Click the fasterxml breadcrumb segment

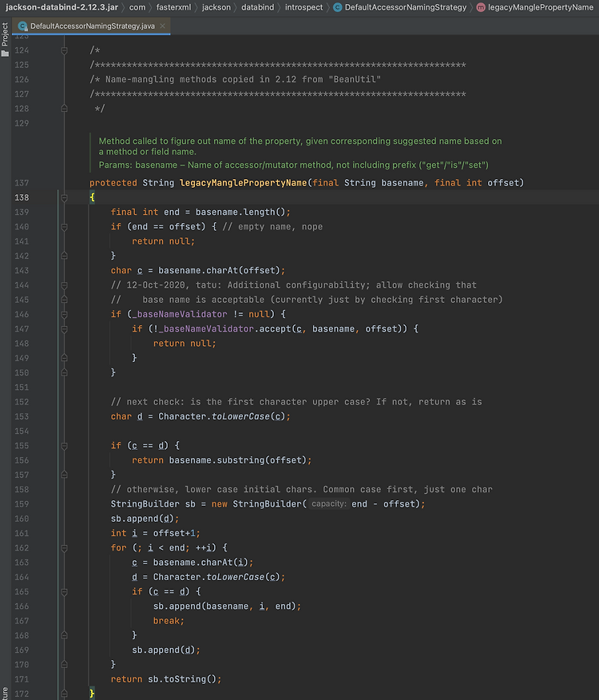(173, 7)
